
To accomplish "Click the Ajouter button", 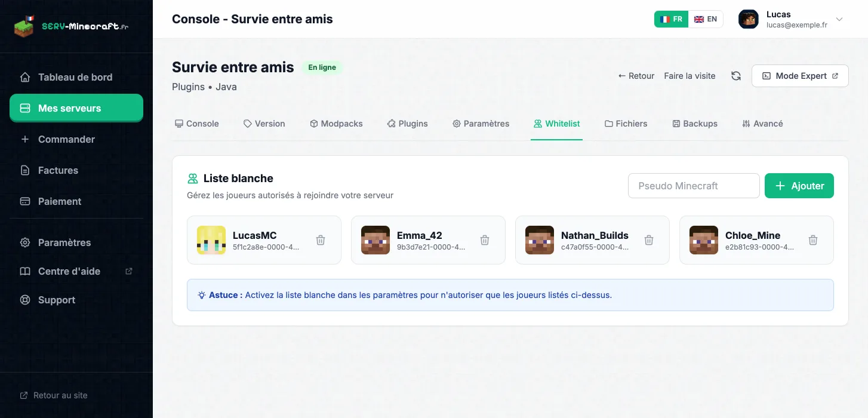I will point(799,186).
